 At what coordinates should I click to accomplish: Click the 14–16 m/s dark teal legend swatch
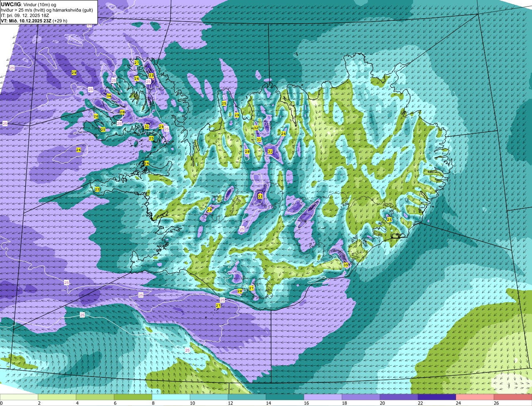[285, 397]
